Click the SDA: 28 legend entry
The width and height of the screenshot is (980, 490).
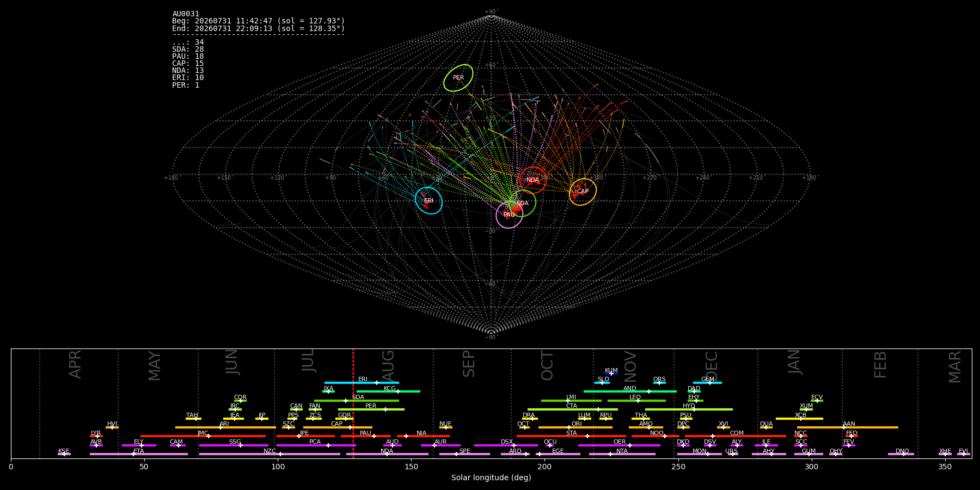click(188, 50)
